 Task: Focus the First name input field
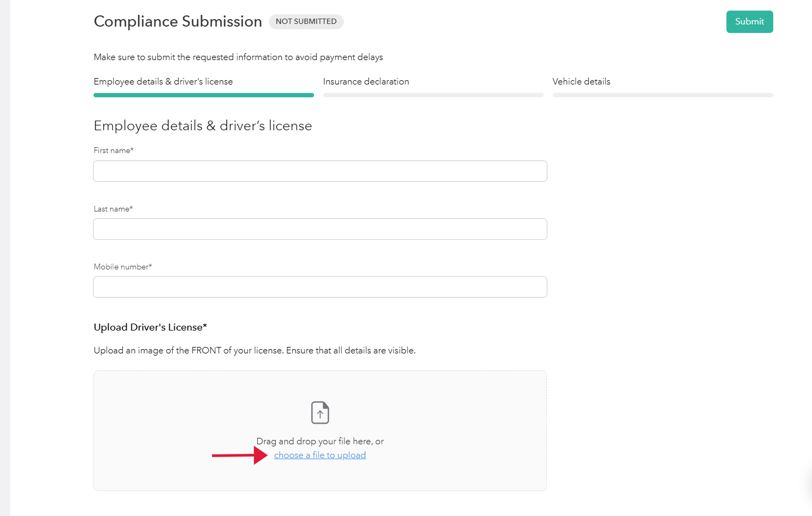(320, 171)
